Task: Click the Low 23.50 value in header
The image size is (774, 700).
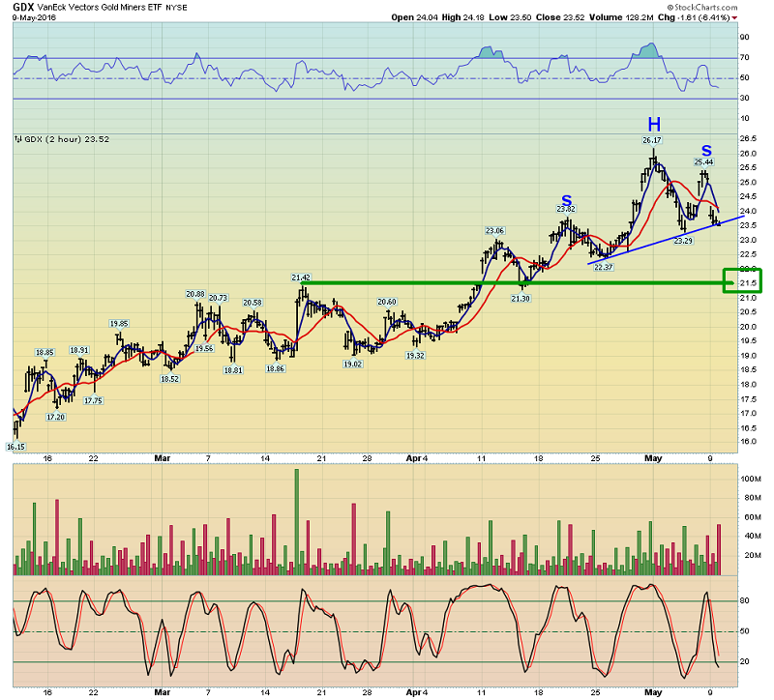Action: (511, 17)
